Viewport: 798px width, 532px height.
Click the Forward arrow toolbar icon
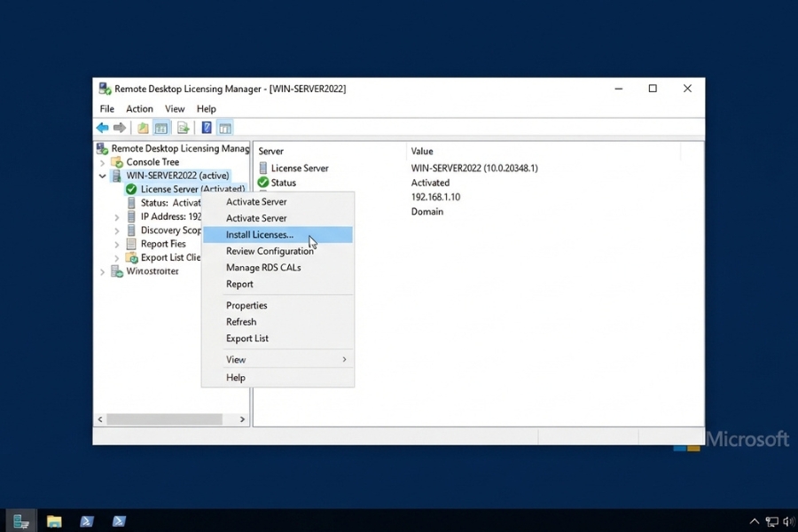(119, 128)
